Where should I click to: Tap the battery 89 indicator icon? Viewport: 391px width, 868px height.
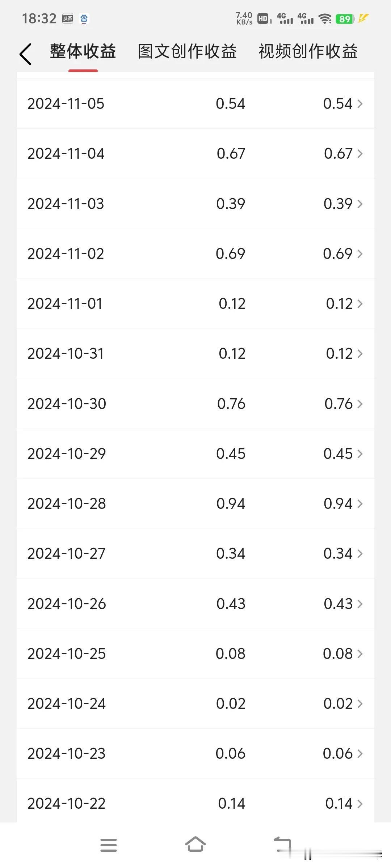coord(345,19)
